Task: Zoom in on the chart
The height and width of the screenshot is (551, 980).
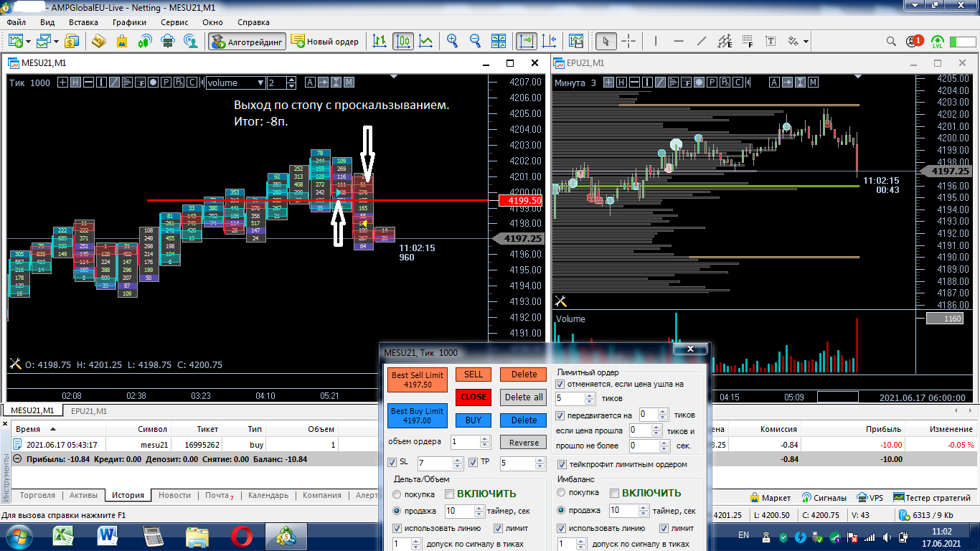Action: [x=452, y=41]
